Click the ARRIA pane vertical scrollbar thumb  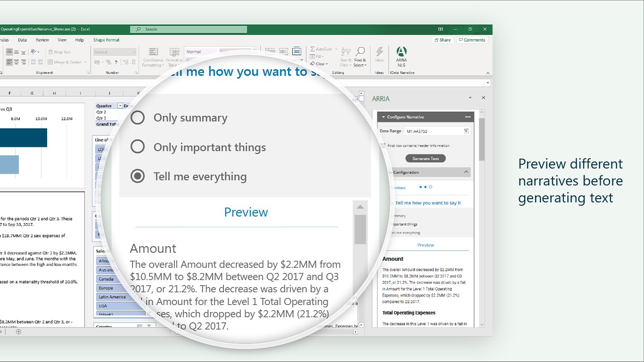[x=482, y=139]
